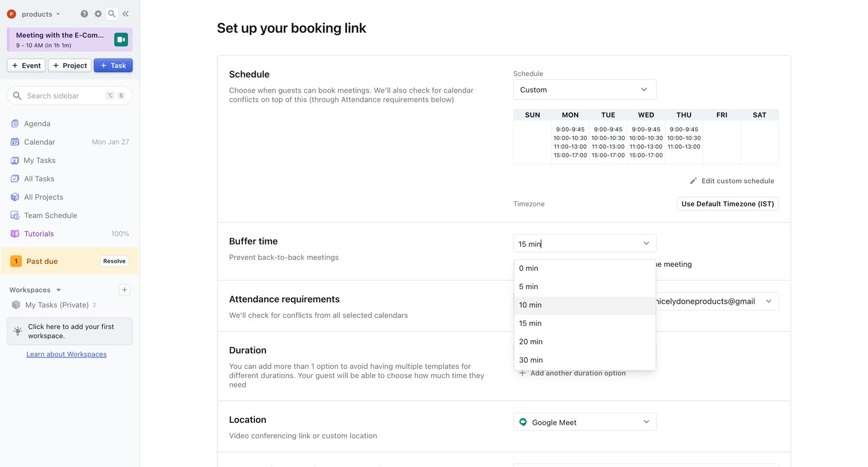
Task: Click the 10:00-10:30 slot under MON
Action: click(x=570, y=138)
